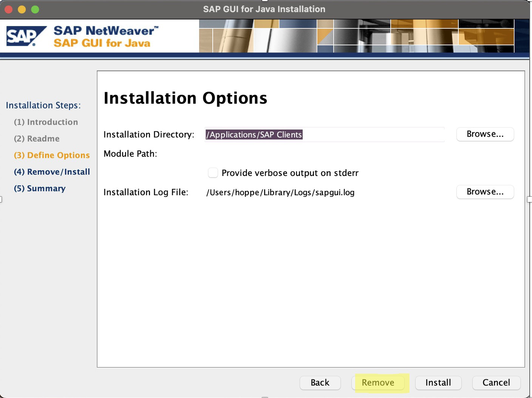Click the 'SAP GUI for Java Installation' title bar

click(x=264, y=9)
